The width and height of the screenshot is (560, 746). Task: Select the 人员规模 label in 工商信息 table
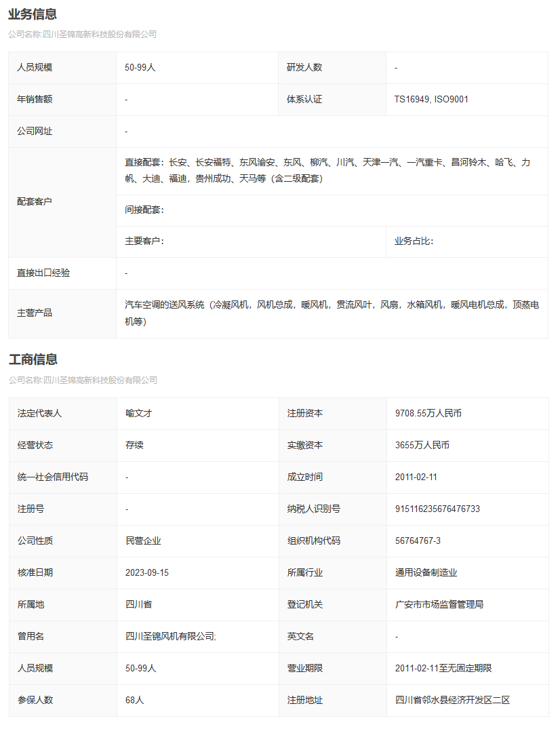coord(35,669)
